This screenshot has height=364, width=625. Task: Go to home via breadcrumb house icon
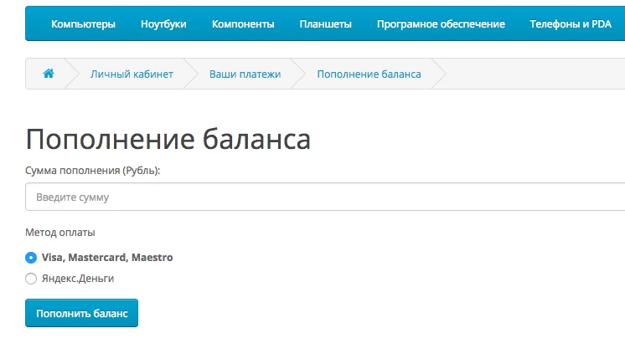[49, 74]
